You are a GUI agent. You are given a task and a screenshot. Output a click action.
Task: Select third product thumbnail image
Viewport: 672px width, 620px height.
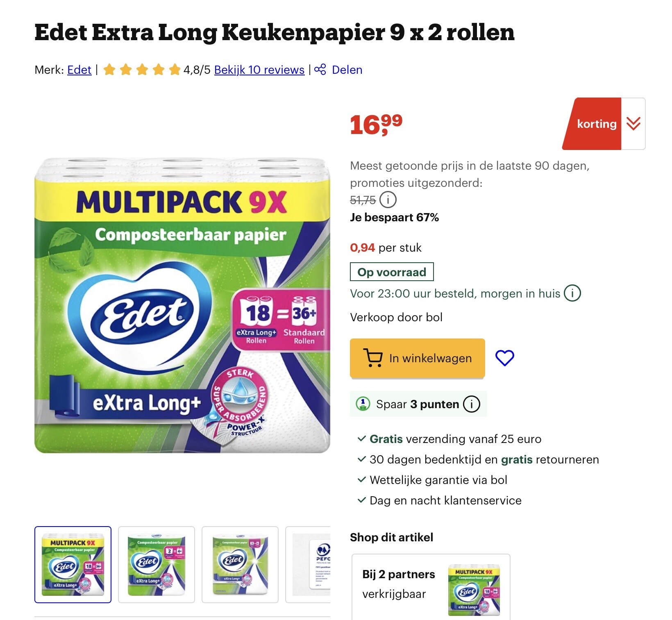[x=240, y=565]
